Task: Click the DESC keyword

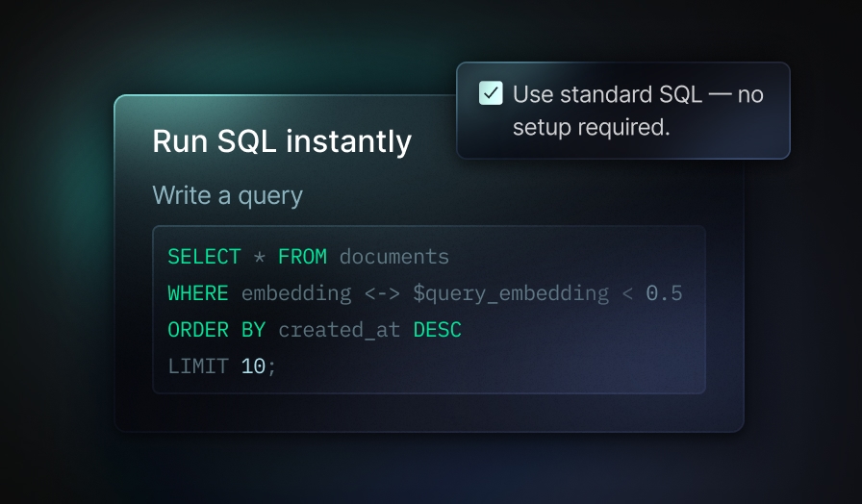Action: coord(437,330)
